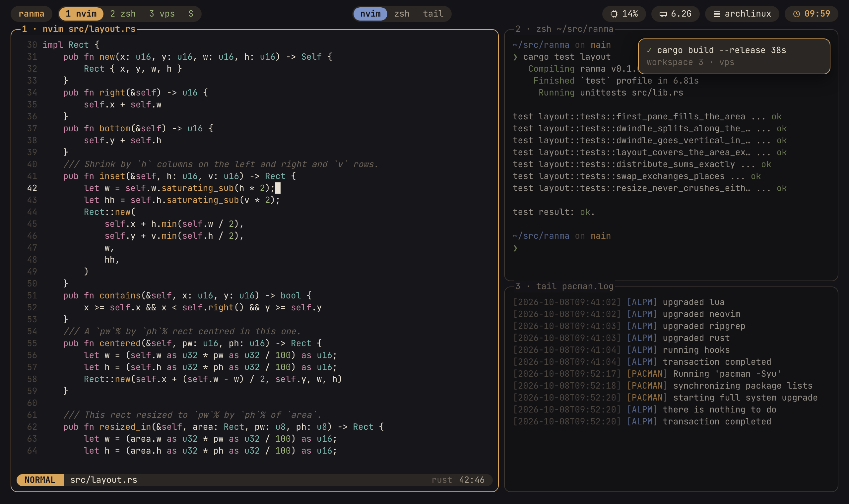Click the NORMAL mode indicator in statusline
Viewport: 849px width, 504px height.
click(x=40, y=480)
